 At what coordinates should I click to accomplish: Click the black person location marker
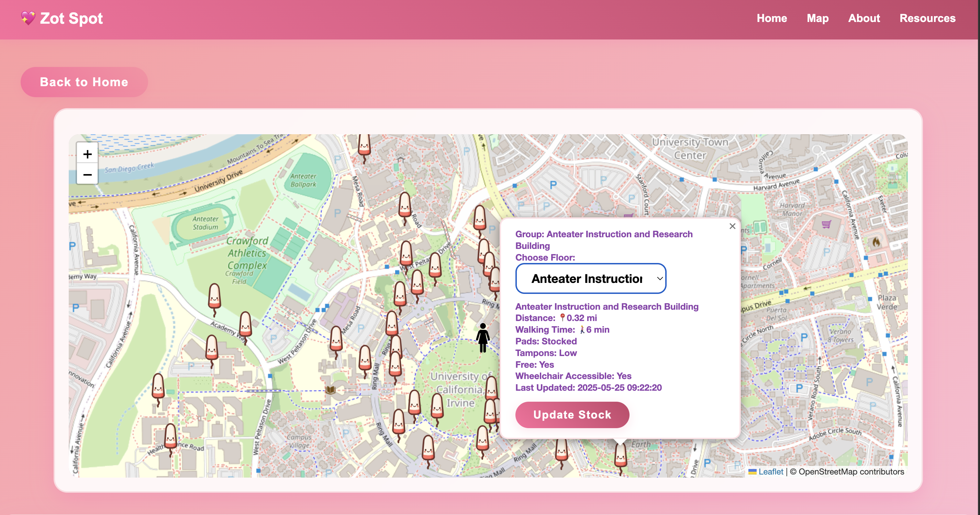(x=482, y=337)
